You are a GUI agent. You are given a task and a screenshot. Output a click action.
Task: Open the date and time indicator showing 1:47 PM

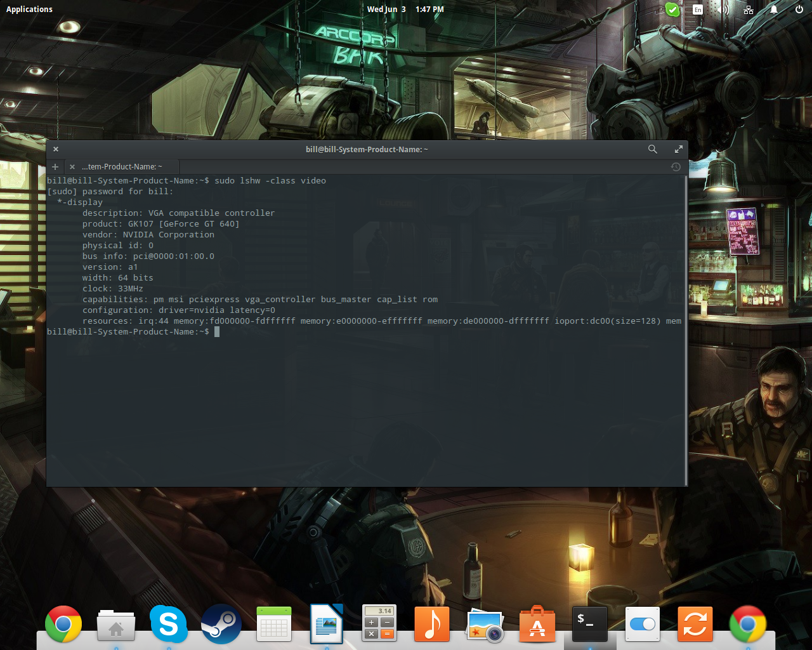405,10
